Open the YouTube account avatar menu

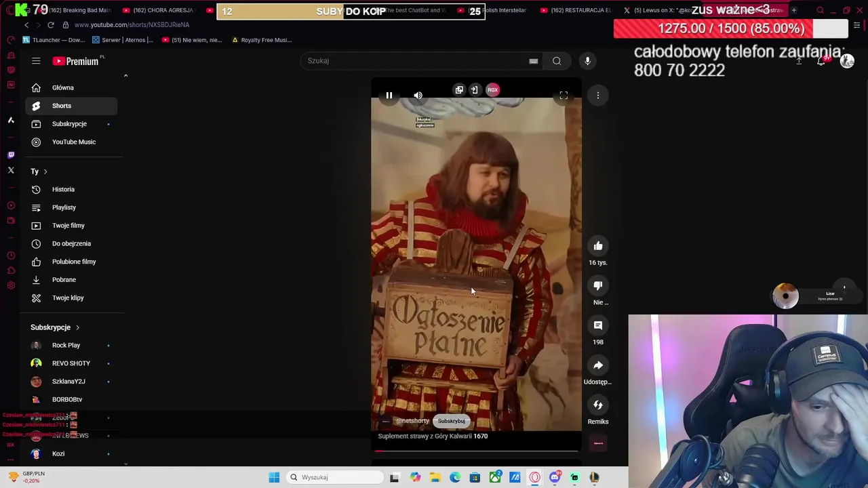pyautogui.click(x=847, y=61)
